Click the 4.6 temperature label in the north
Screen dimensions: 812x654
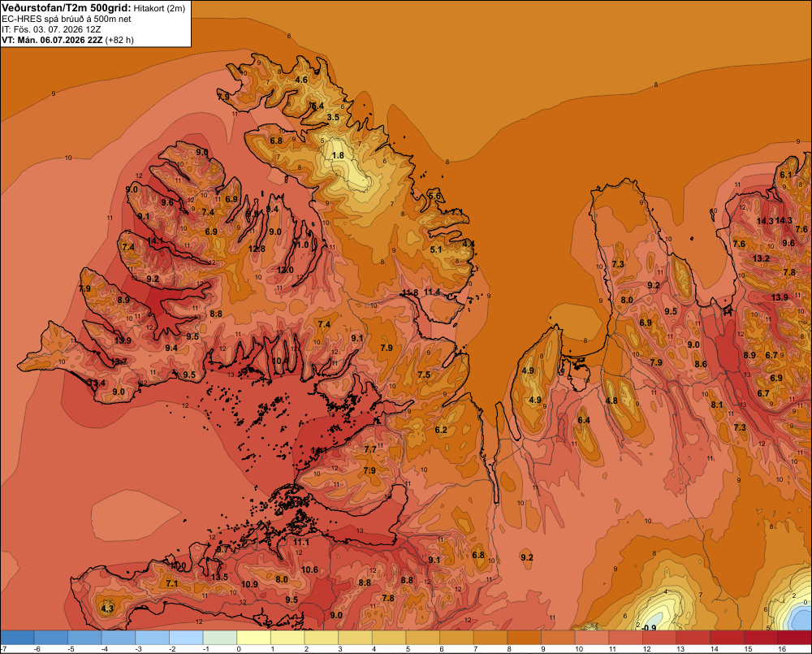[301, 80]
